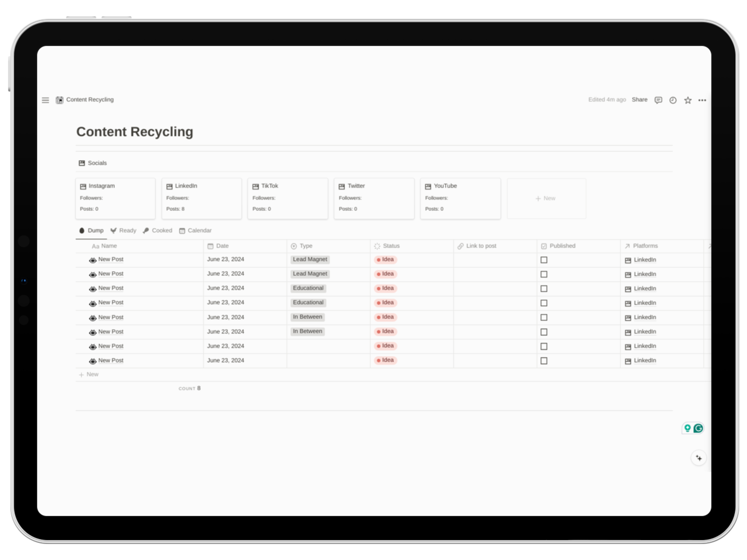Check Published box in fourth row
747x560 pixels.
pyautogui.click(x=544, y=303)
